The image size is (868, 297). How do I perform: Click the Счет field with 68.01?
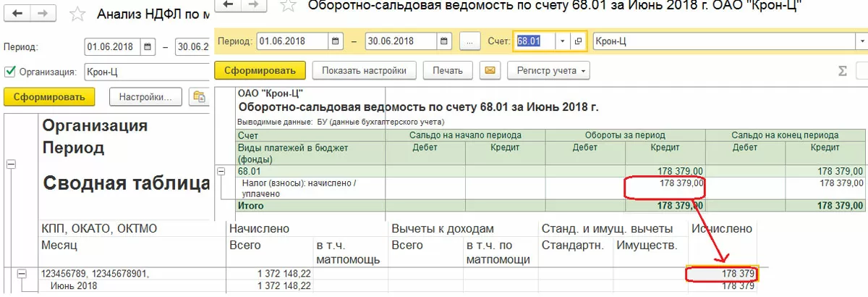(535, 41)
